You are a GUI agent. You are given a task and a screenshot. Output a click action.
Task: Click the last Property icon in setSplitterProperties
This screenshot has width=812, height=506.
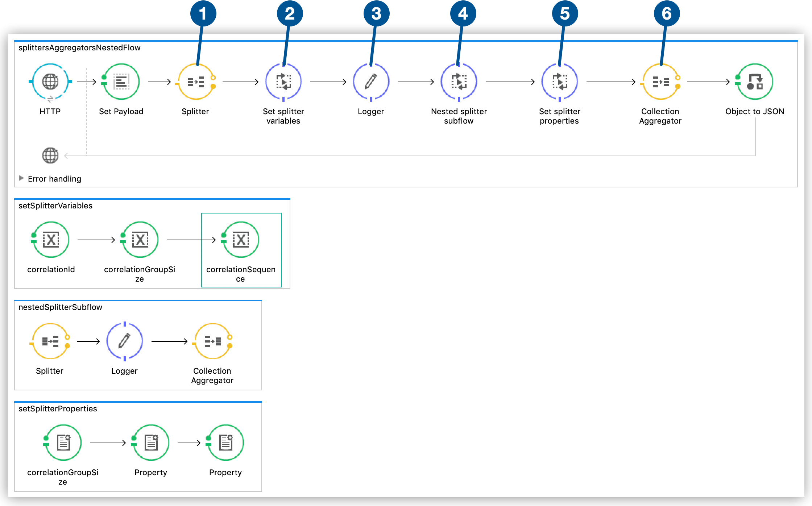coord(225,442)
